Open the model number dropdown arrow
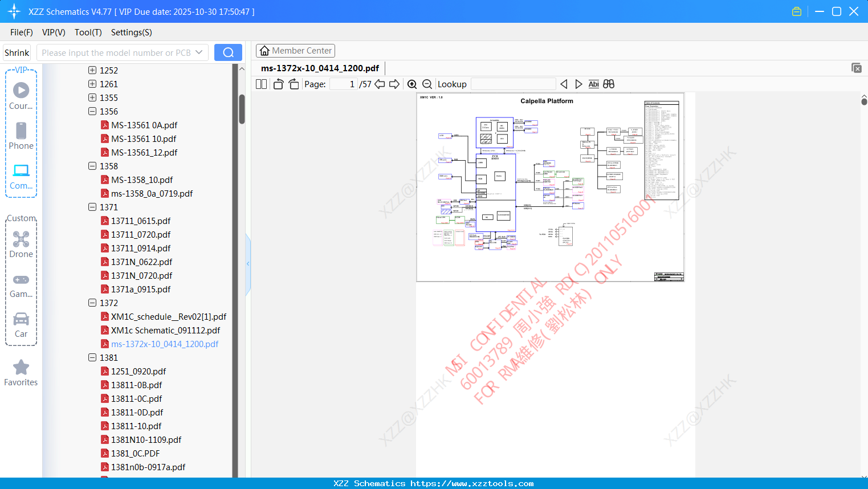The width and height of the screenshot is (868, 489). coord(199,52)
